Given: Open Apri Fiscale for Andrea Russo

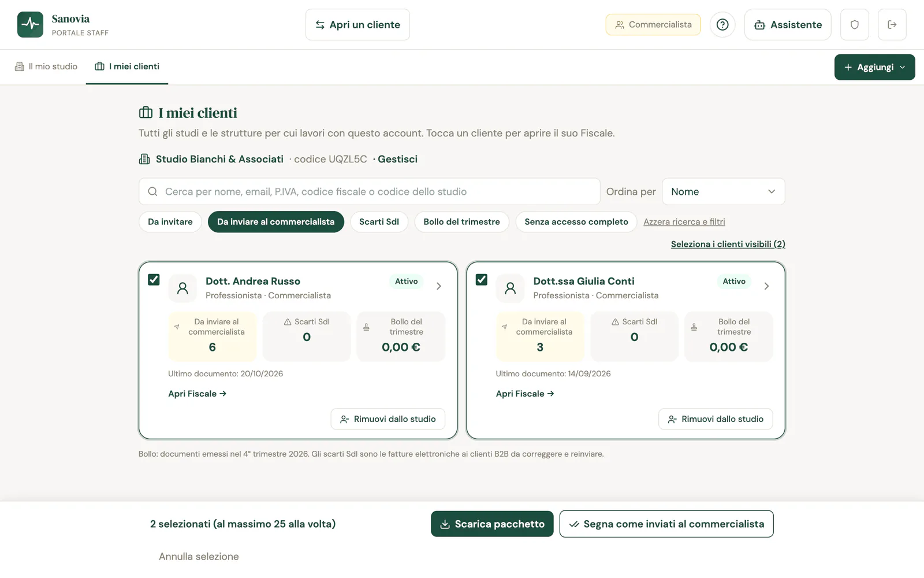Looking at the screenshot, I should [197, 394].
